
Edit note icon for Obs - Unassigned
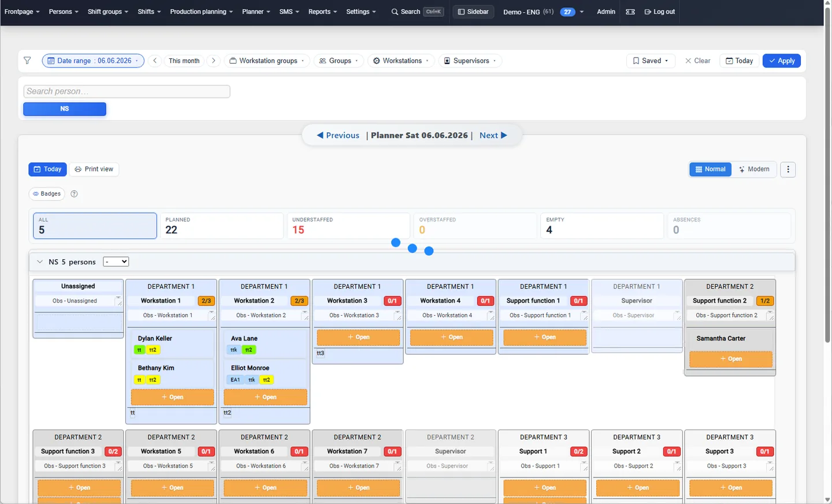pos(118,301)
